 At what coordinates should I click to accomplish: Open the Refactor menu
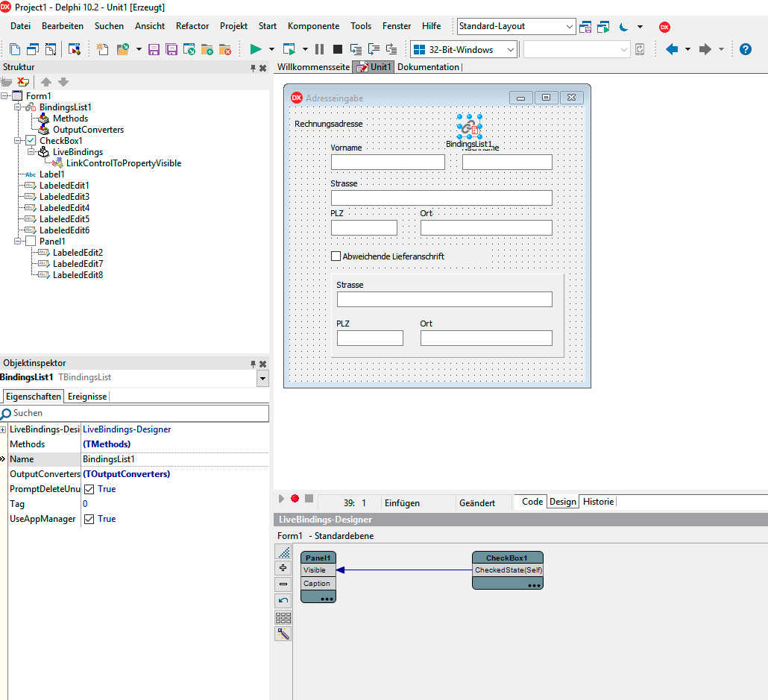pyautogui.click(x=192, y=26)
